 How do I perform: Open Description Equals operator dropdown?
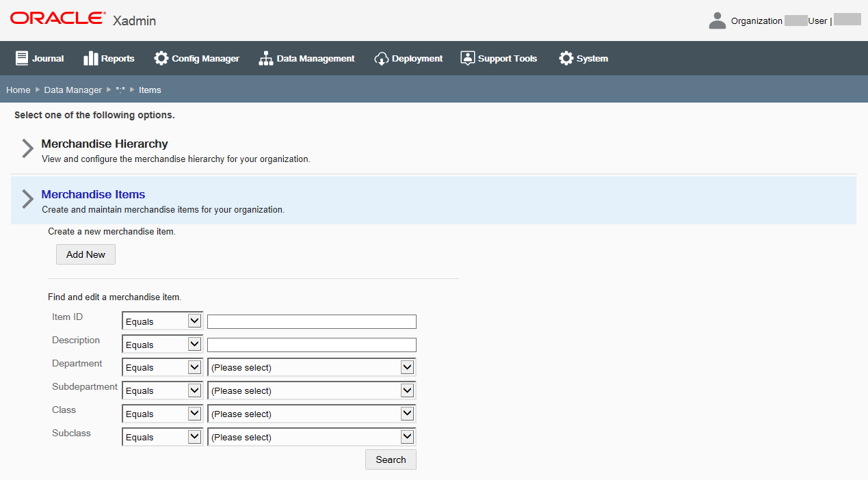pos(162,345)
